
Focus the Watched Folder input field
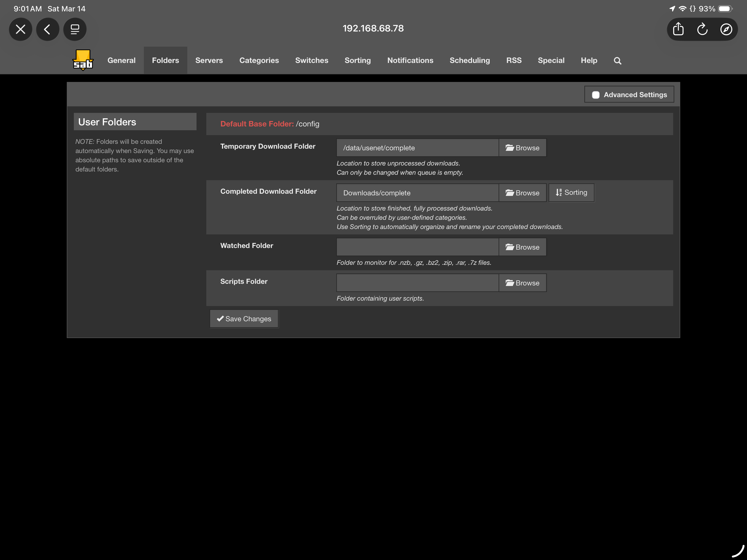pyautogui.click(x=418, y=247)
